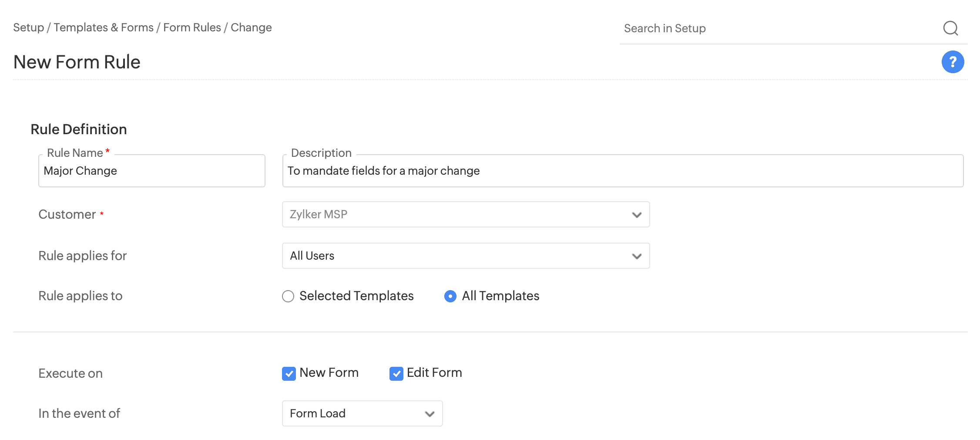Open the Customer dropdown showing Zylker MSP
980x440 pixels.
point(466,214)
